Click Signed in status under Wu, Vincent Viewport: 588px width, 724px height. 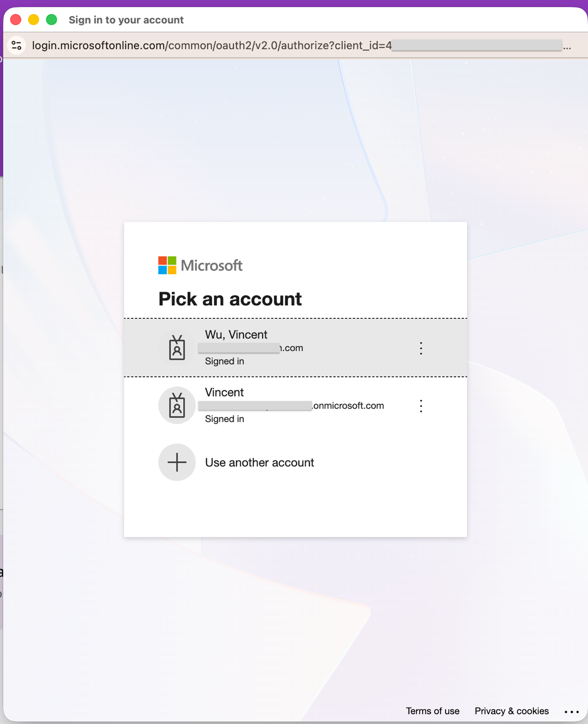(225, 361)
